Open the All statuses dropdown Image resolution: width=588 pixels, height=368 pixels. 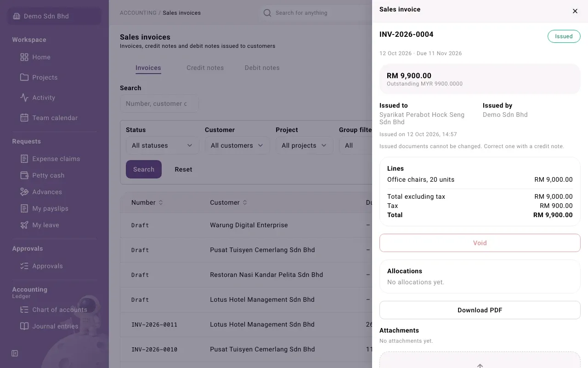coord(162,145)
